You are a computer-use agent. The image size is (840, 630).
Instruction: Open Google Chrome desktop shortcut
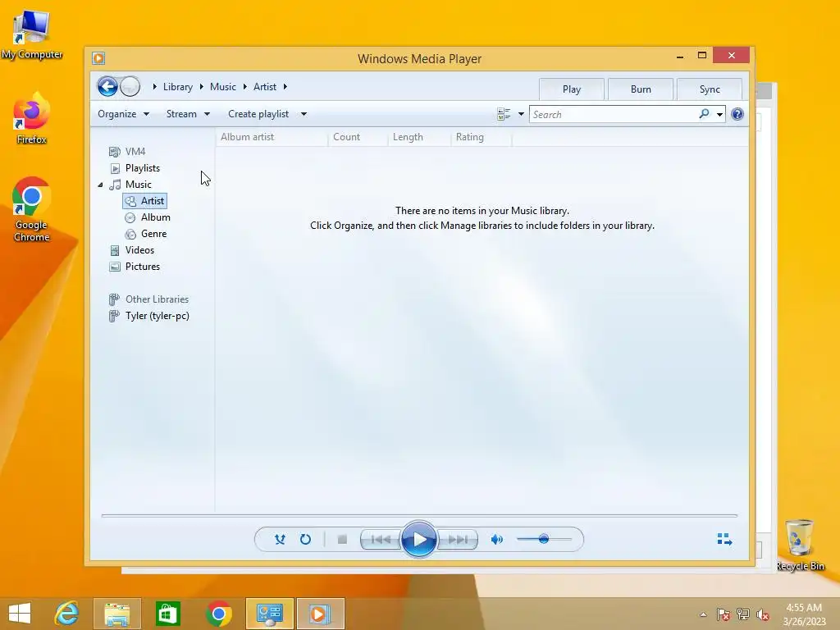point(32,209)
